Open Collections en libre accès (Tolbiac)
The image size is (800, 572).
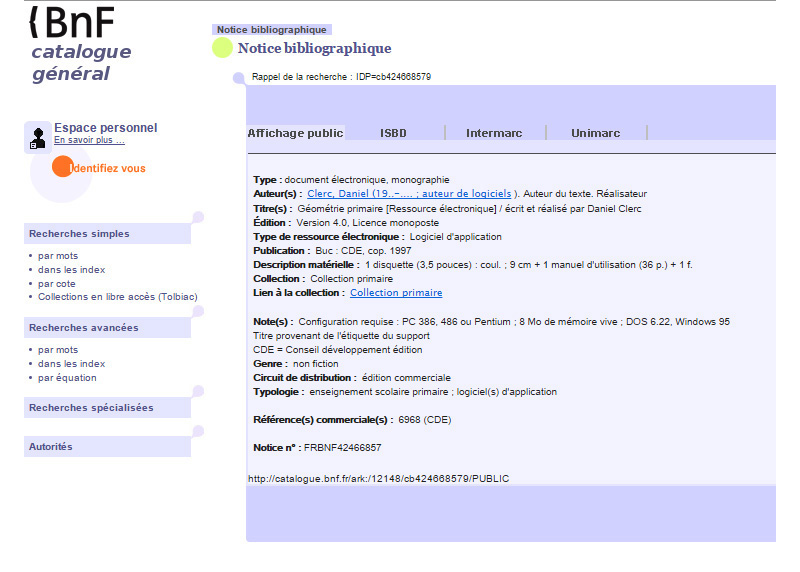[x=117, y=297]
